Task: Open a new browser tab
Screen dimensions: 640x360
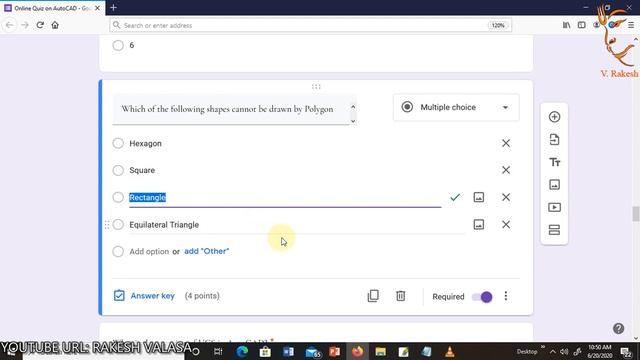Action: point(113,7)
